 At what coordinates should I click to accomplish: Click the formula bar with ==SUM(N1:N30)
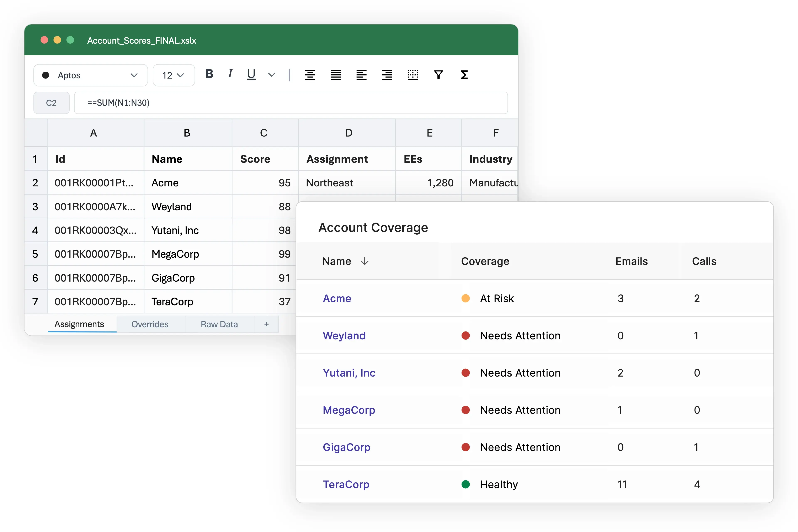[291, 103]
